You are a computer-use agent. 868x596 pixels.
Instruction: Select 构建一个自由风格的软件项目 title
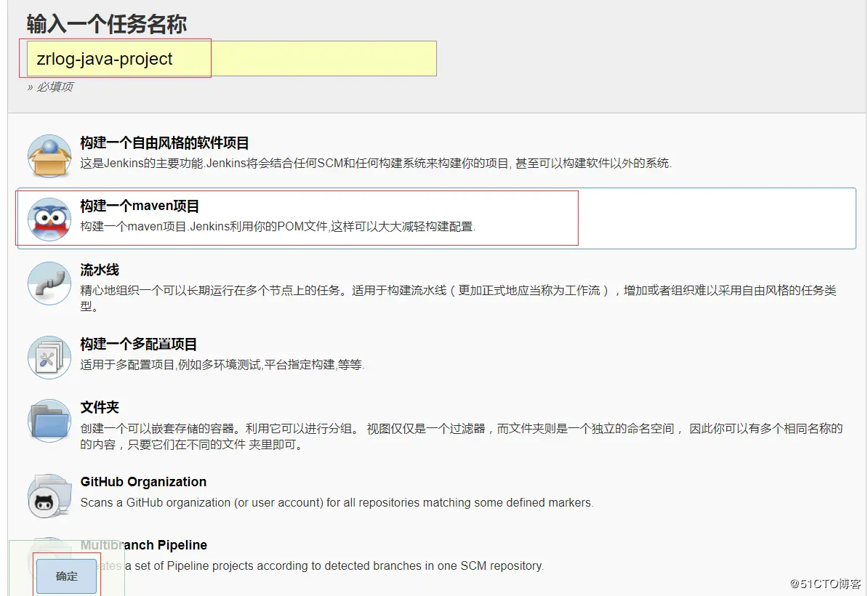coord(164,142)
